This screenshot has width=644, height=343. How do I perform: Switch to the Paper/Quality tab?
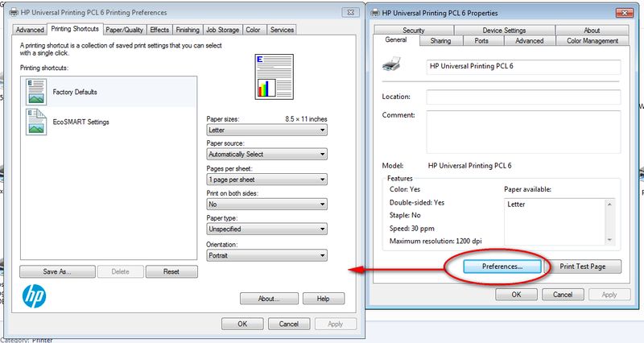(125, 30)
